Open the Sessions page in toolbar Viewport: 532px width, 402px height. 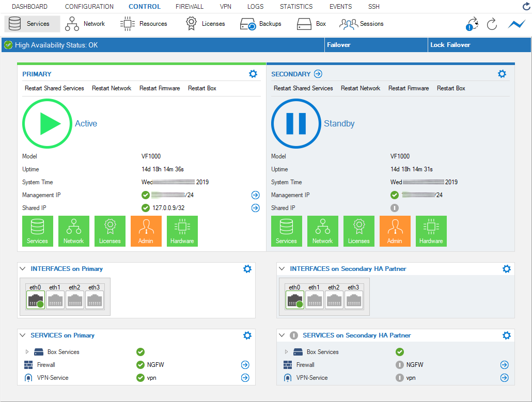[362, 24]
